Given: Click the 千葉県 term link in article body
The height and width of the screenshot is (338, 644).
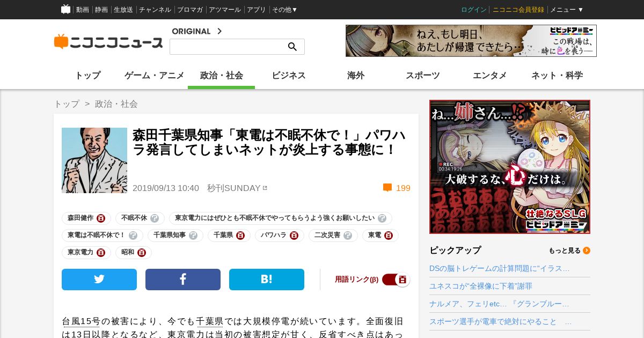Looking at the screenshot, I should pos(209,321).
